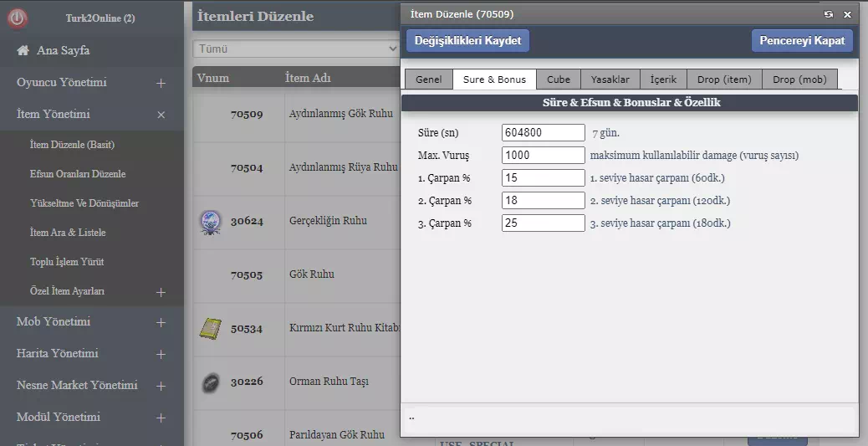Screen dimensions: 868x446
Task: Open İtem Ara & Listele submenu
Action: point(68,233)
